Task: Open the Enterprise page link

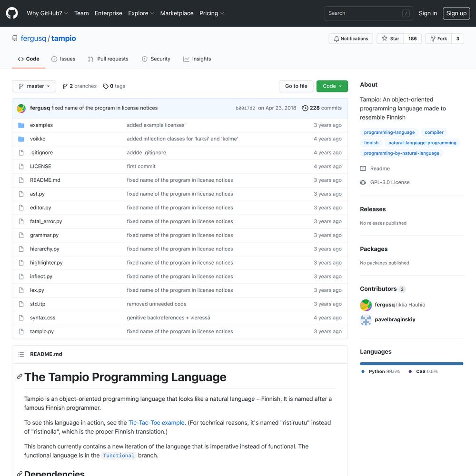Action: pyautogui.click(x=109, y=13)
